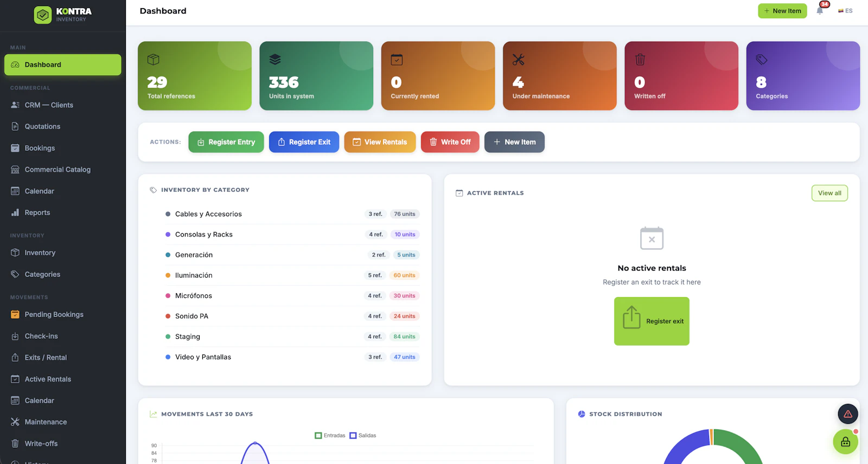This screenshot has width=868, height=464.
Task: Click the gray New Item action button
Action: pos(514,142)
